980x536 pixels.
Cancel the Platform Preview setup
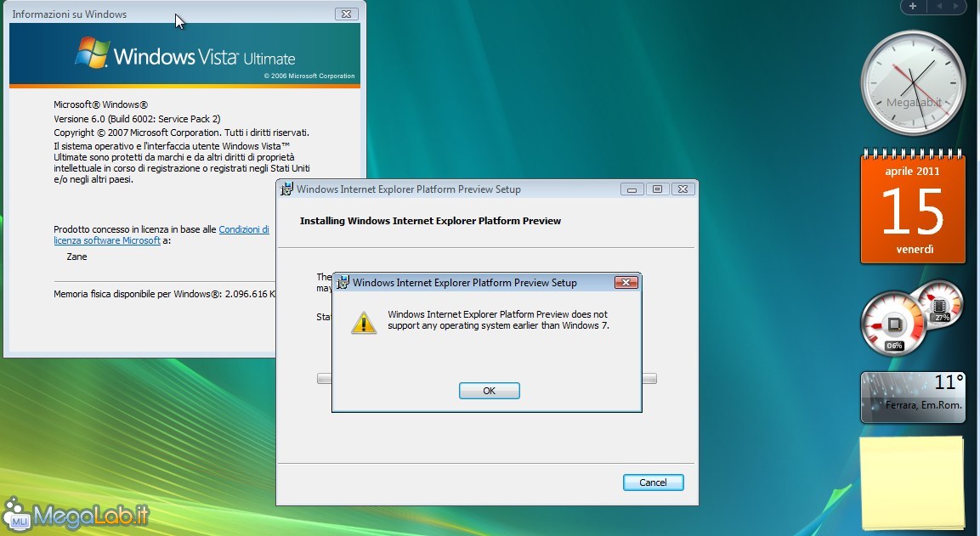(x=653, y=482)
